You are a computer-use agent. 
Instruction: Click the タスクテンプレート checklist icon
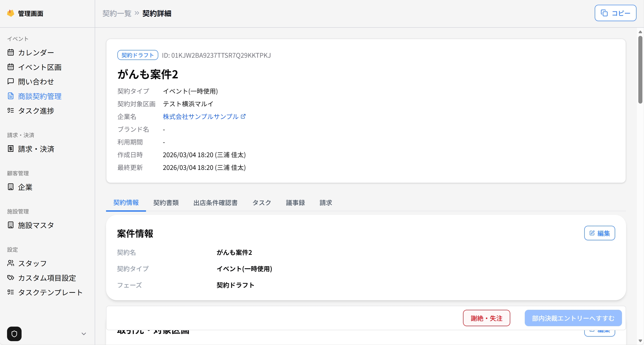tap(10, 292)
